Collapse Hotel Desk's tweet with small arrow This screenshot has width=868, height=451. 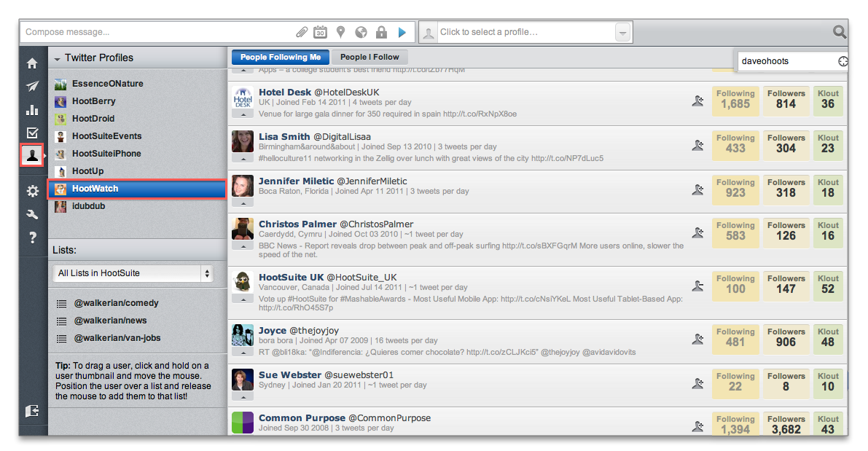243,114
